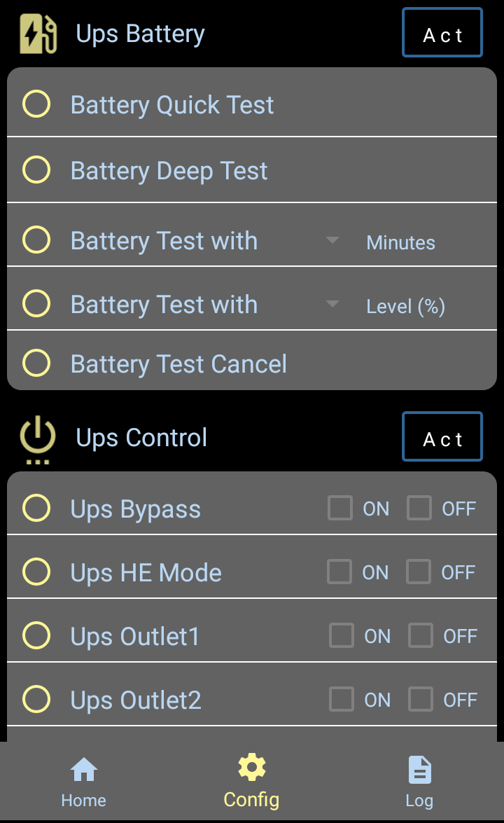Image resolution: width=504 pixels, height=823 pixels.
Task: Enable the ON checkbox for Ups Outlet1
Action: 342,636
